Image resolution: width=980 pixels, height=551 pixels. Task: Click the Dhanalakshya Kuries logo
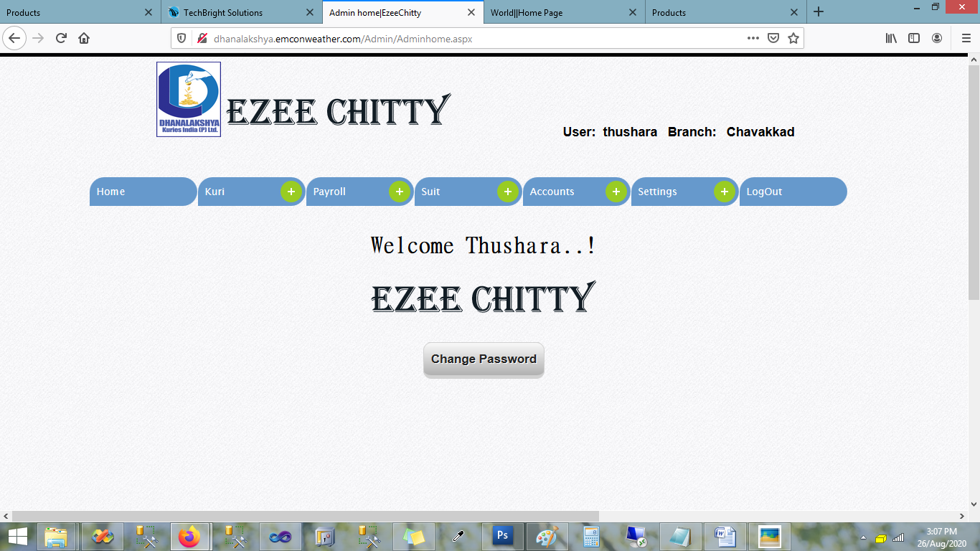click(189, 99)
